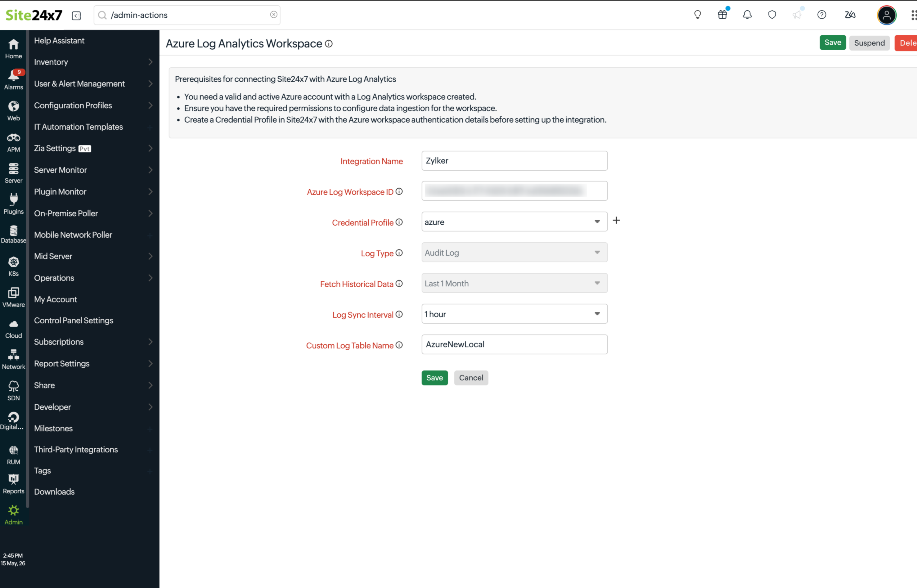Viewport: 917px width, 588px height.
Task: Open the lightbulb tips icon
Action: (698, 15)
